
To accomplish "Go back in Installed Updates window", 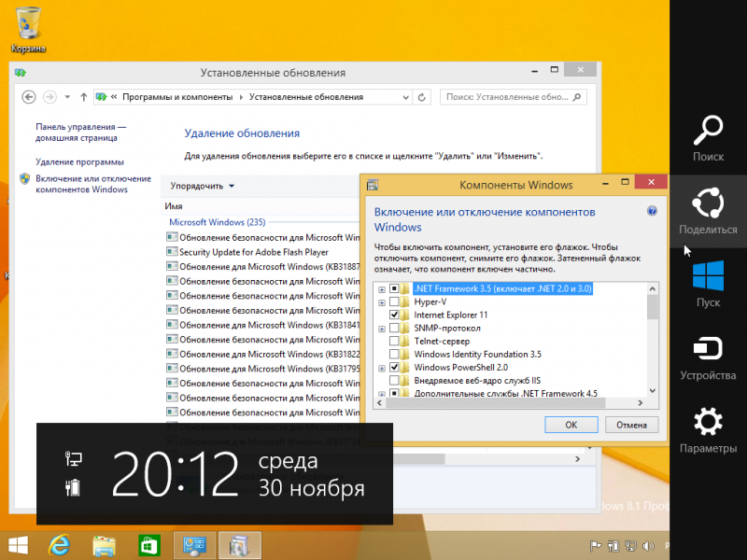I will [x=29, y=97].
